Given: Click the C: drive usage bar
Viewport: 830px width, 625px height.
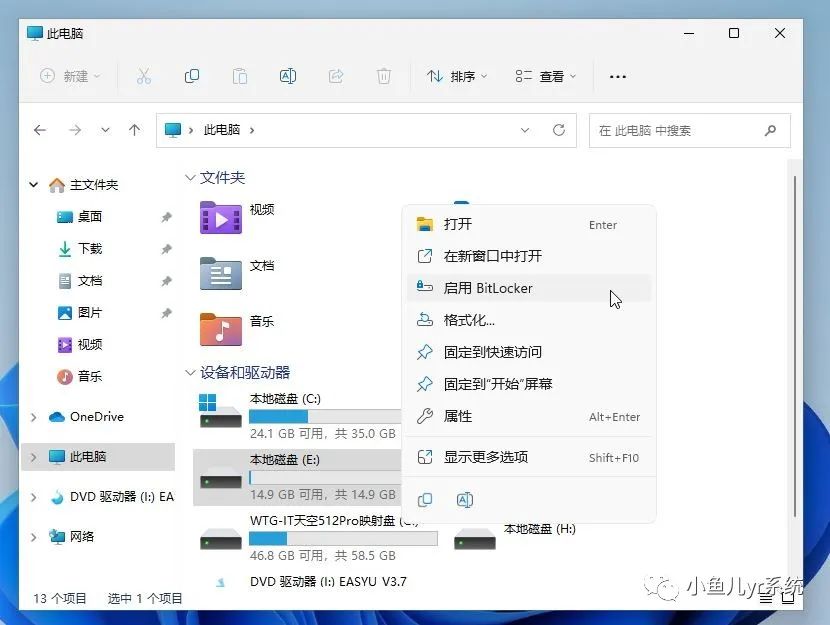Looking at the screenshot, I should (325, 416).
